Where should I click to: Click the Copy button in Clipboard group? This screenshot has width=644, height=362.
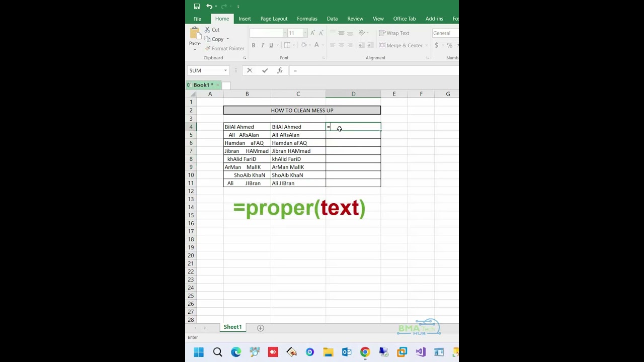pos(214,39)
